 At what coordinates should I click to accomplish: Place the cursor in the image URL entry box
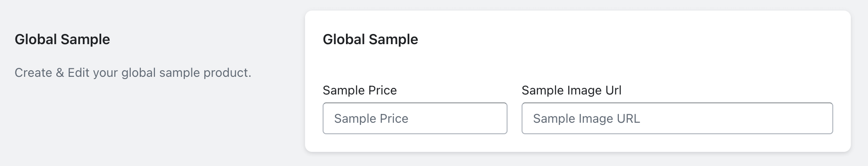click(x=677, y=118)
